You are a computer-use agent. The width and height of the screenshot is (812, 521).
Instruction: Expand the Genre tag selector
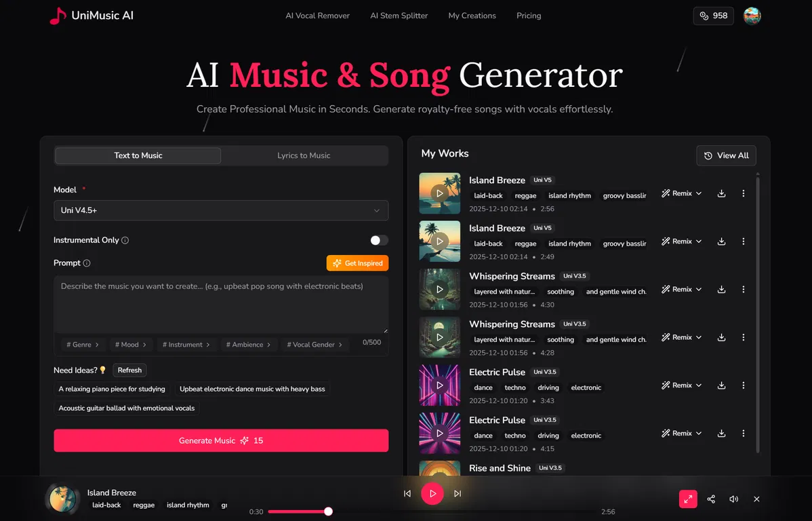(83, 345)
